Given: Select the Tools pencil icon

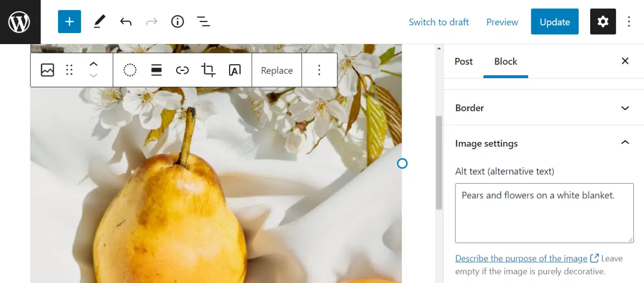Looking at the screenshot, I should click(x=99, y=22).
